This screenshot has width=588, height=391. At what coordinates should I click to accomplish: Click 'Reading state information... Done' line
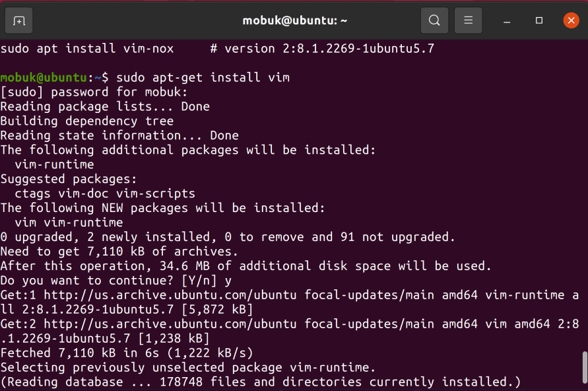tap(119, 135)
